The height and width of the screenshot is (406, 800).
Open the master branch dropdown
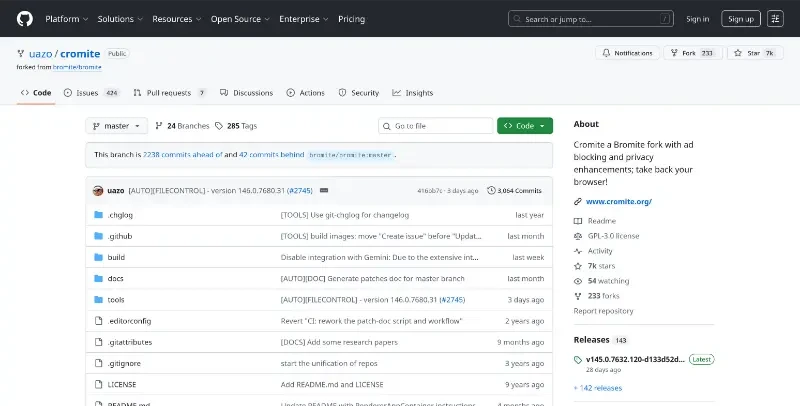click(117, 126)
